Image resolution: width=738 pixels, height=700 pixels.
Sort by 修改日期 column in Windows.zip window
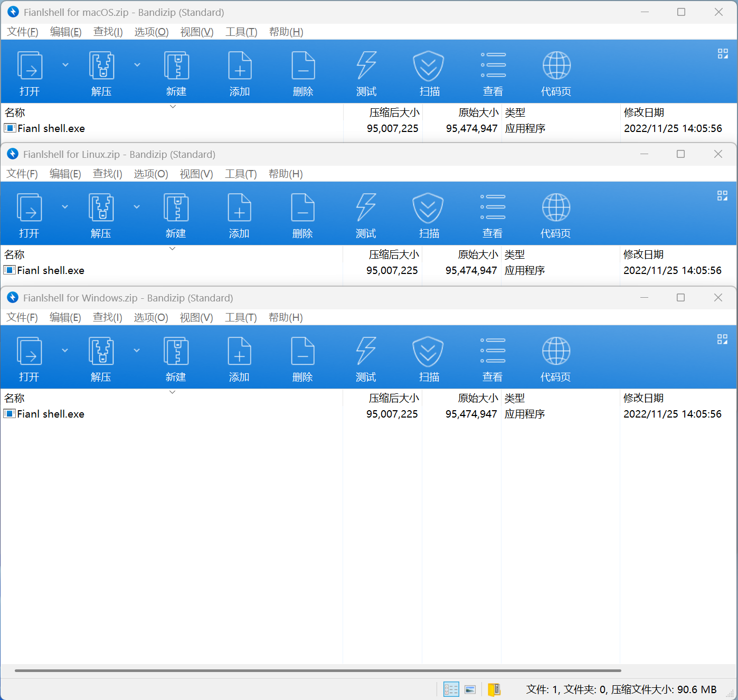[643, 398]
